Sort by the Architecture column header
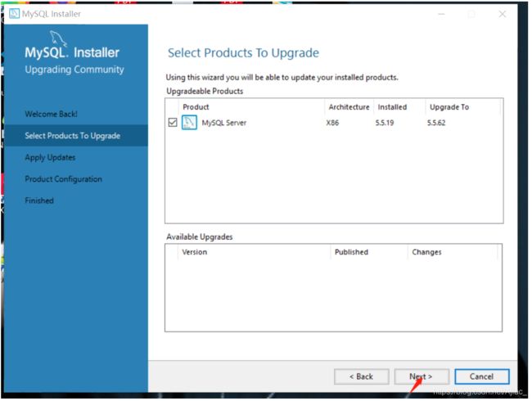 349,107
